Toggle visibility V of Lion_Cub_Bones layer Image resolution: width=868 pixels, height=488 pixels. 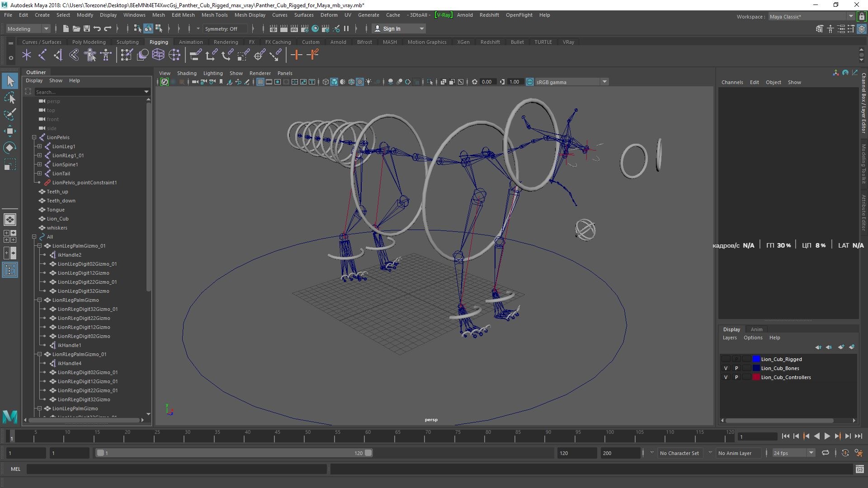726,368
